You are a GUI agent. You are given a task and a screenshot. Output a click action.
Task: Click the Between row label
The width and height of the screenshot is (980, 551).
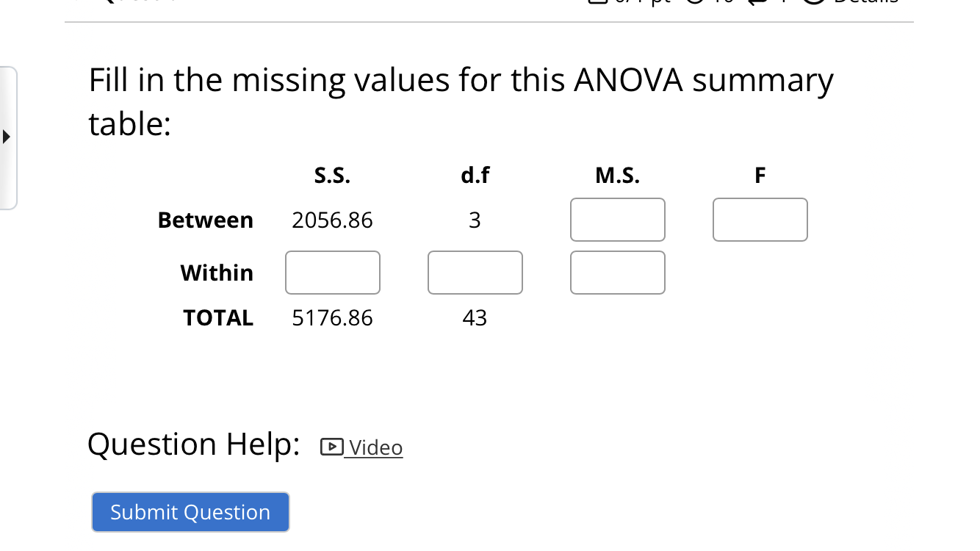pyautogui.click(x=206, y=220)
